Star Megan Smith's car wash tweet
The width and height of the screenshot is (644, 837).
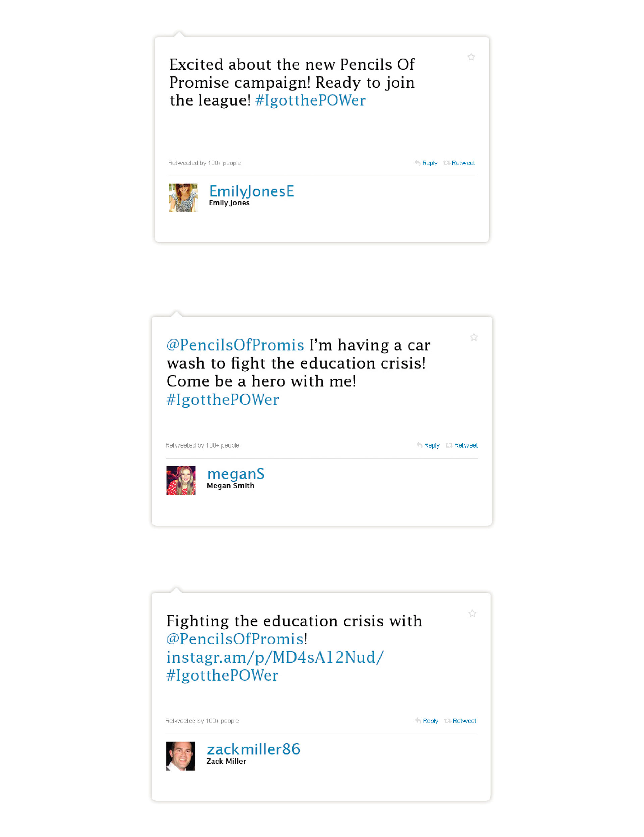click(x=474, y=337)
